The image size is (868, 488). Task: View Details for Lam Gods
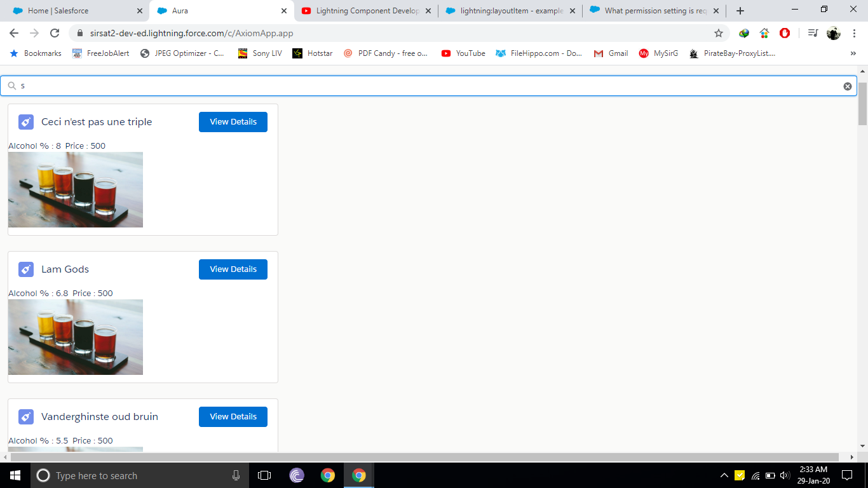(233, 269)
